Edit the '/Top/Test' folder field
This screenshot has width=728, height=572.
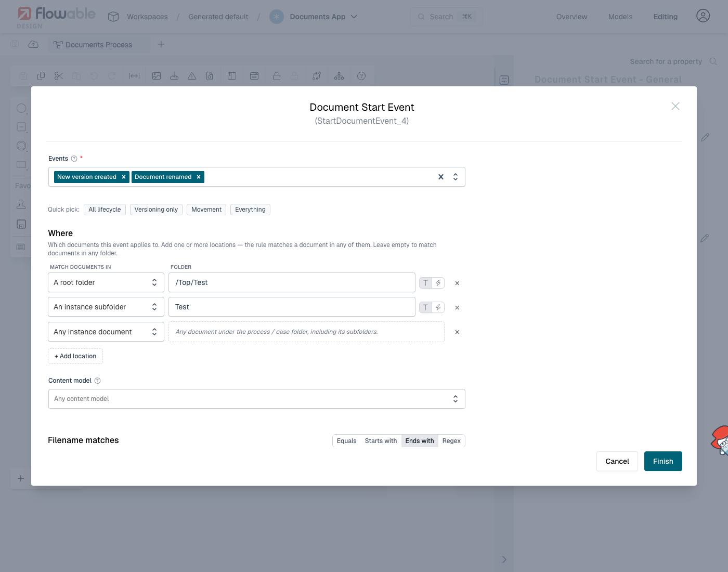[292, 282]
